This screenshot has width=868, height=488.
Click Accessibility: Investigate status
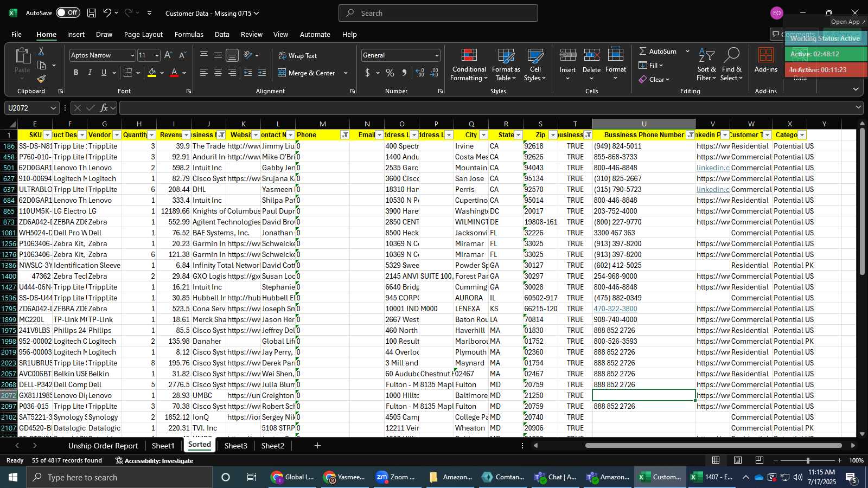point(154,460)
